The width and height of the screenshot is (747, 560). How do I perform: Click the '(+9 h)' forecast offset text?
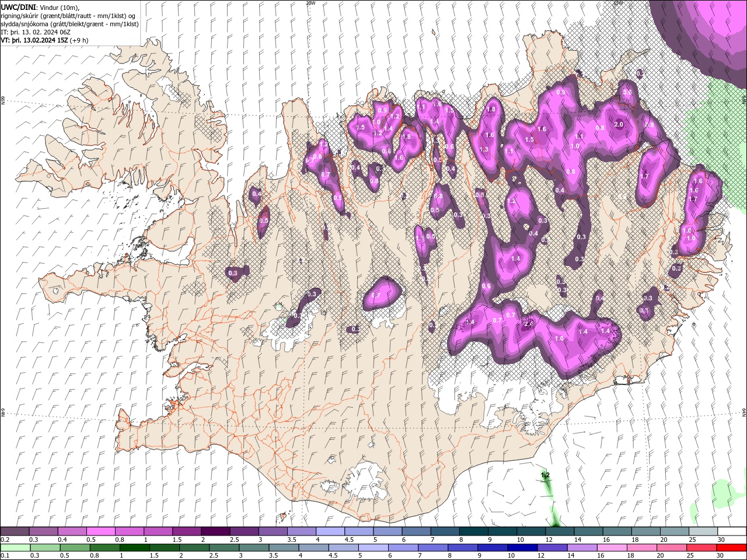(x=79, y=40)
